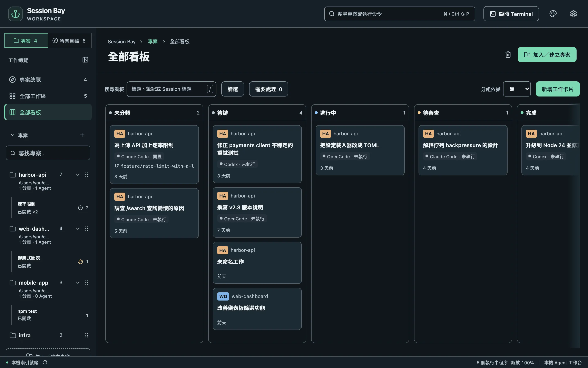This screenshot has height=368, width=588.
Task: Open 專案總覽 in sidebar
Action: [x=48, y=80]
